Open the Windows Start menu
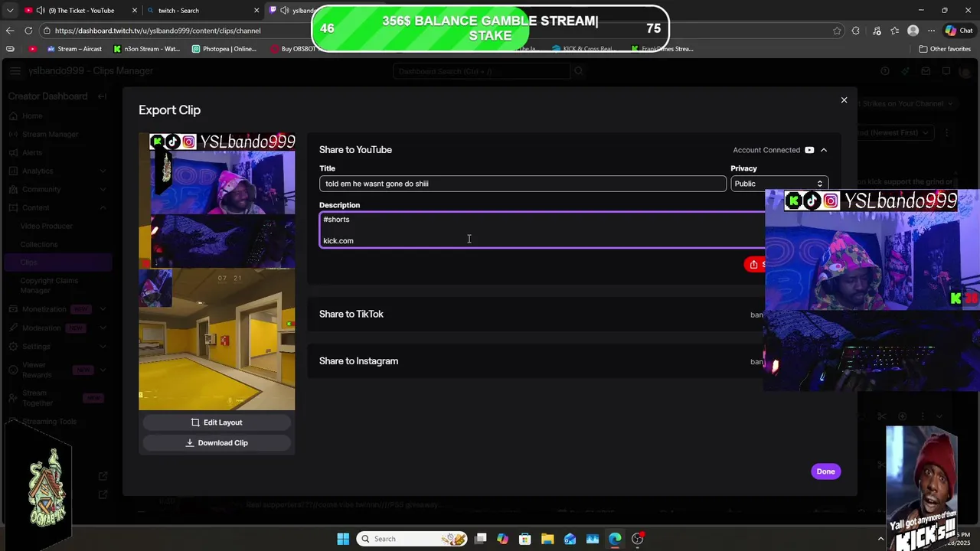Image resolution: width=980 pixels, height=551 pixels. (343, 539)
